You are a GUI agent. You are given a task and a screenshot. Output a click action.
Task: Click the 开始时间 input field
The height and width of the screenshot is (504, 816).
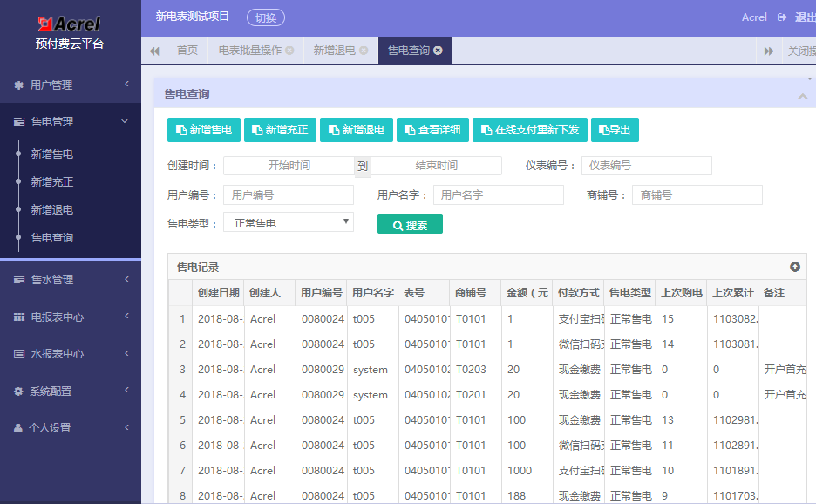(288, 165)
